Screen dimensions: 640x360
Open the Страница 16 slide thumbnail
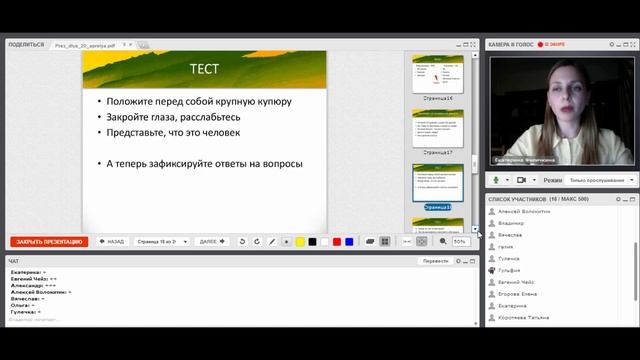[x=438, y=74]
